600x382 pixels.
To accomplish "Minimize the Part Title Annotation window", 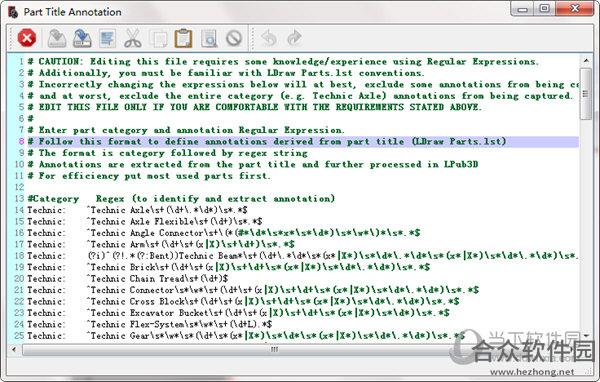I will pos(522,9).
